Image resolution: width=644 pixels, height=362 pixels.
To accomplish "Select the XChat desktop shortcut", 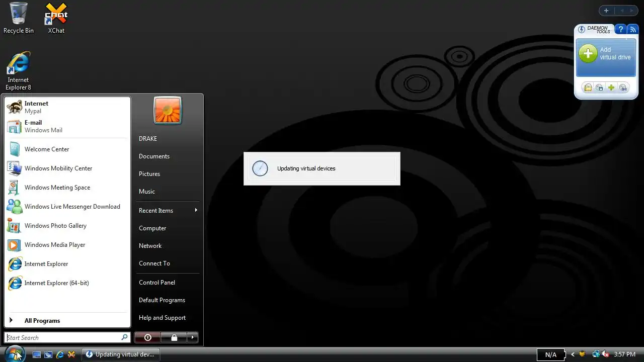I will click(56, 18).
